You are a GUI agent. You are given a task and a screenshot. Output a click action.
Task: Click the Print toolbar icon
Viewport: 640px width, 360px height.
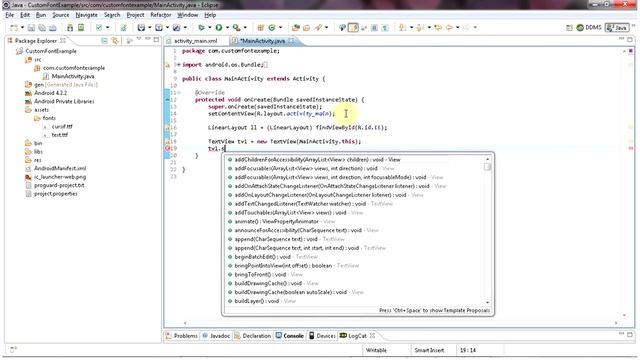click(53, 28)
